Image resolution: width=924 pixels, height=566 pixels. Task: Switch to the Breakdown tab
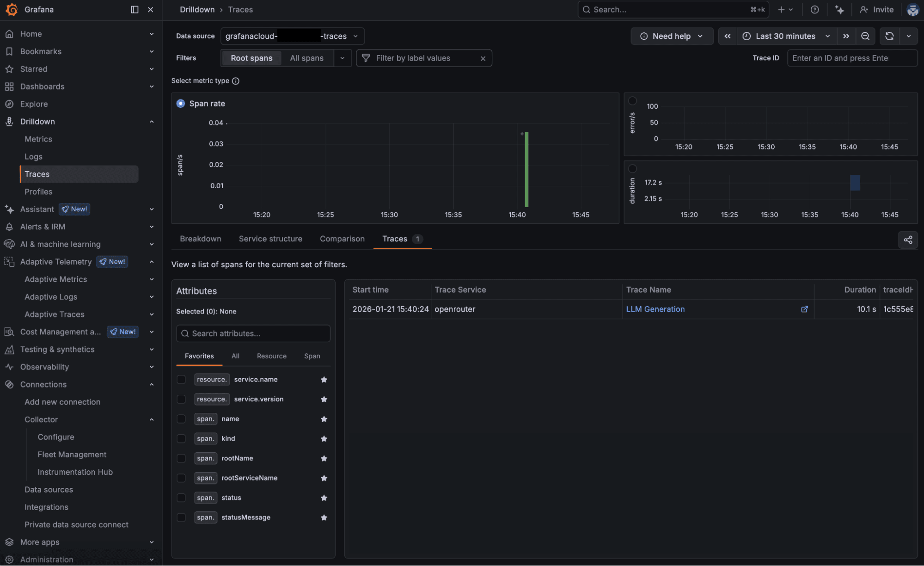coord(200,239)
